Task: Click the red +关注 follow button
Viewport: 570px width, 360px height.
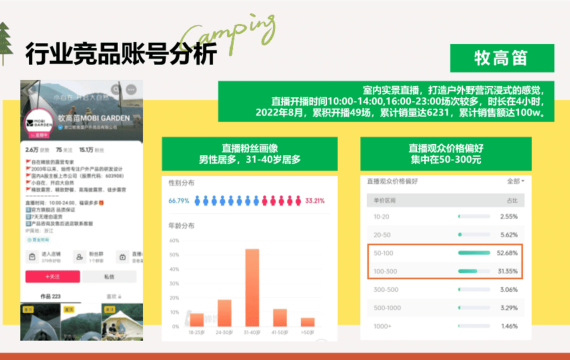Action: coord(53,277)
